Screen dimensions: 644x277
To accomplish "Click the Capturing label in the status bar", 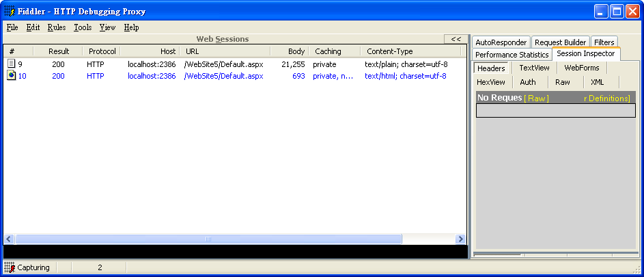I will (33, 267).
